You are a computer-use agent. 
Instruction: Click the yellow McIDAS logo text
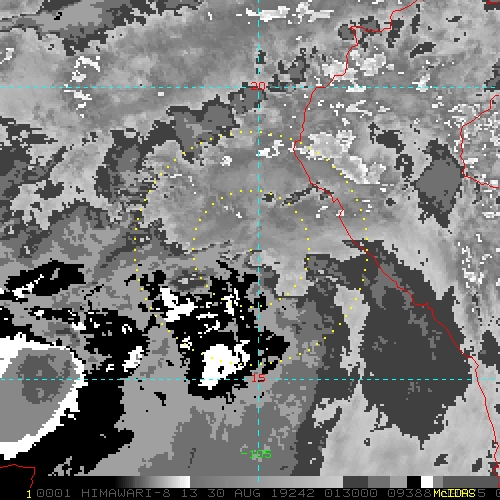(454, 493)
